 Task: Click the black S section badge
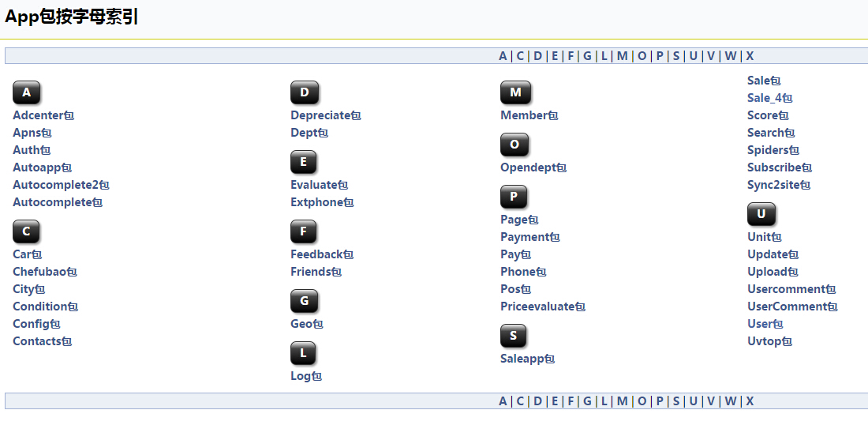(x=513, y=336)
